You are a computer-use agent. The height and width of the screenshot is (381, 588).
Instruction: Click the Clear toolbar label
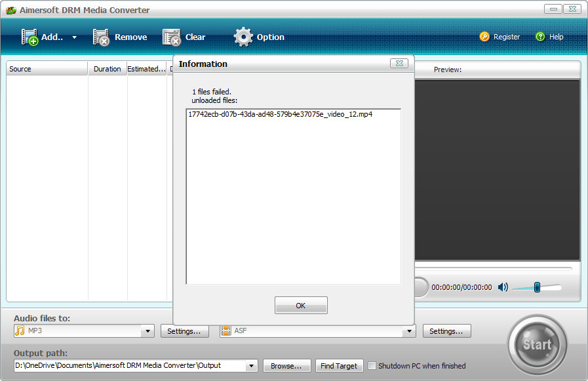[x=195, y=37]
